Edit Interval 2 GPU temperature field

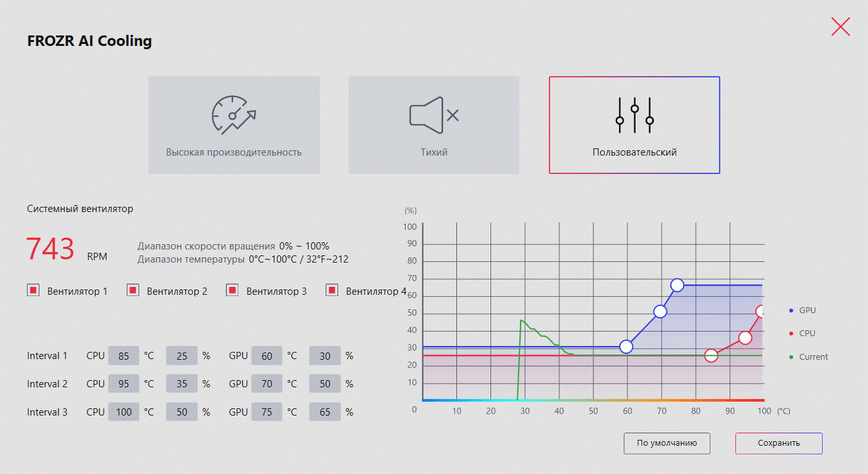click(267, 384)
